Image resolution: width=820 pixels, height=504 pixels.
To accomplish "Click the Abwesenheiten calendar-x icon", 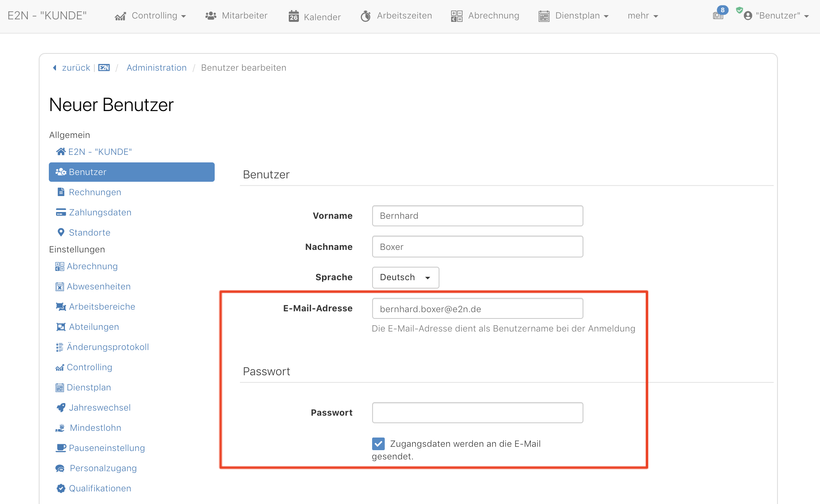I will 60,286.
